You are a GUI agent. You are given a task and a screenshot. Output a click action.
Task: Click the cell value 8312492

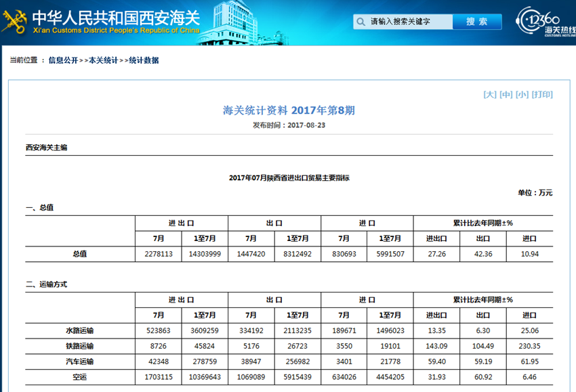coord(297,254)
